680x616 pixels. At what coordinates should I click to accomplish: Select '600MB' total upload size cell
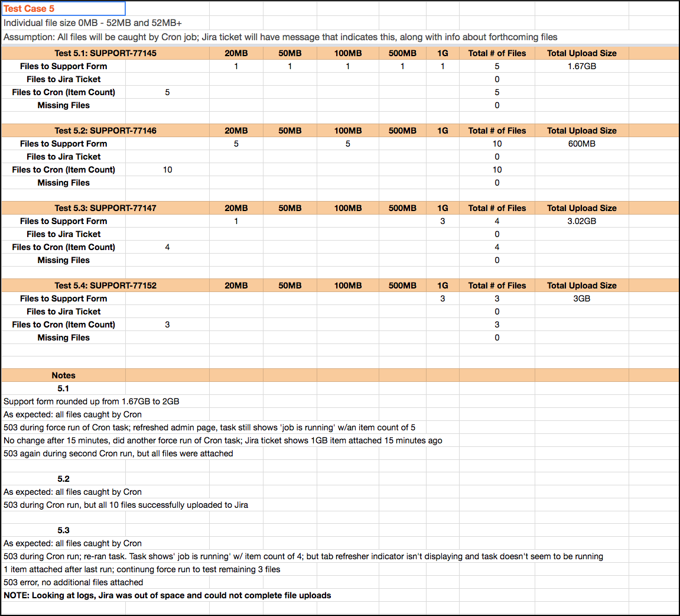[x=581, y=144]
